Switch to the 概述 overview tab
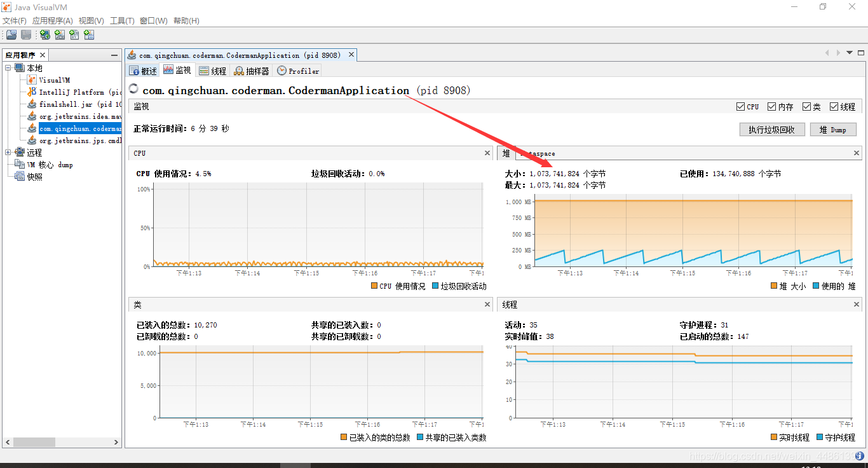Screen dimensions: 868x468 tap(143, 71)
